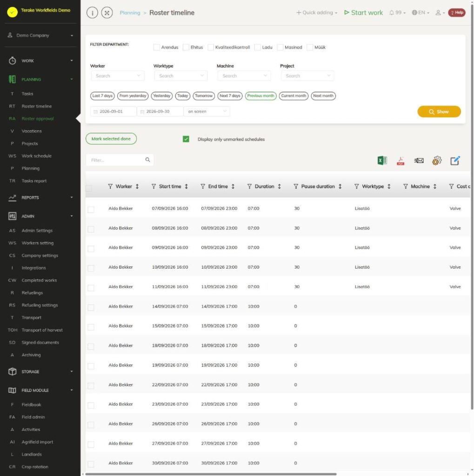The image size is (474, 476).
Task: Click the filter search magnifier icon
Action: [x=147, y=160]
